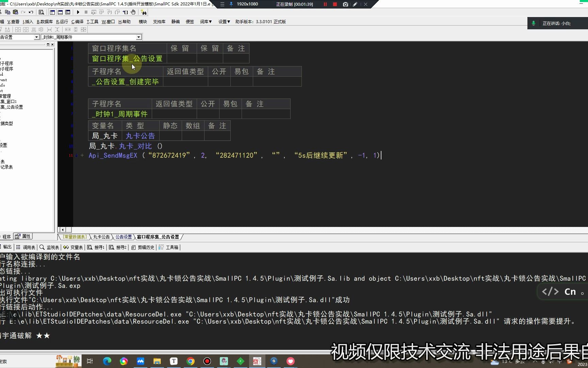Switch to the 剪辑历史 output tab
This screenshot has height=368, width=588.
coord(143,247)
